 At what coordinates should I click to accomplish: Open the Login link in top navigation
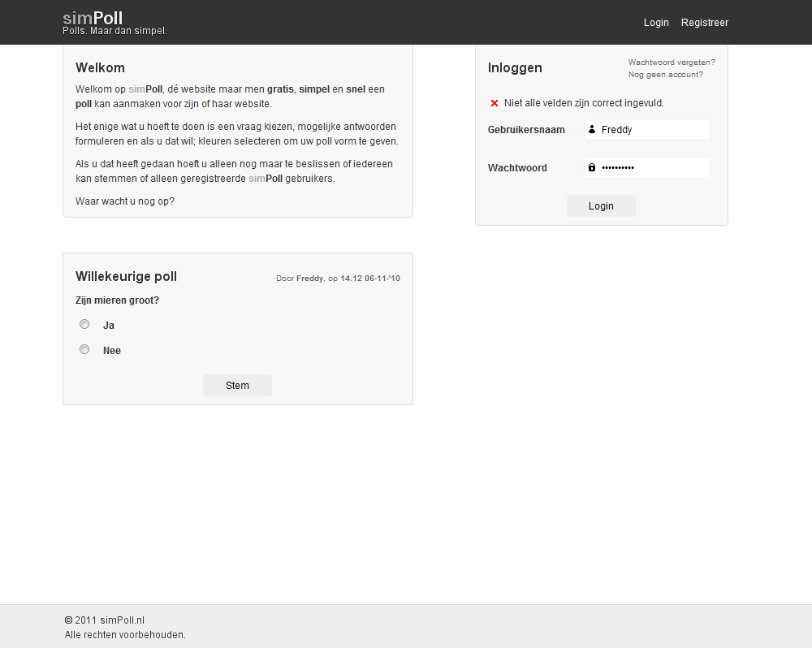(x=656, y=22)
